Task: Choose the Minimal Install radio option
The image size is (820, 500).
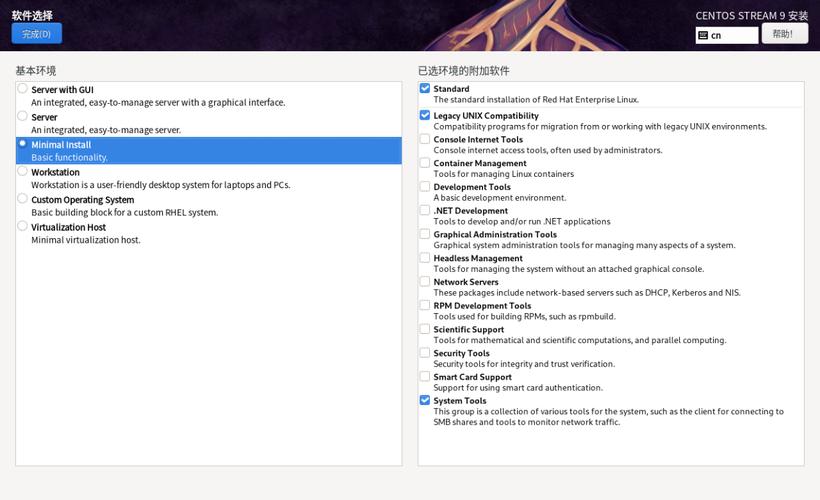Action: (23, 144)
